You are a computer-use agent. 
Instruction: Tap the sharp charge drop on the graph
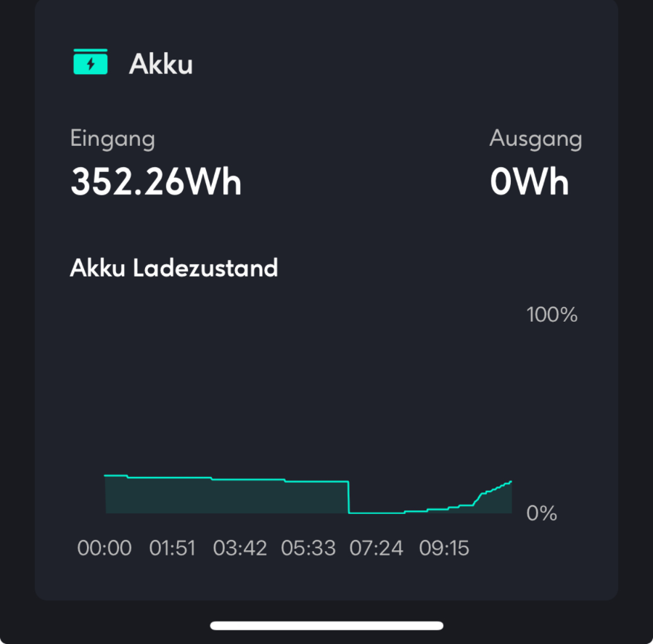click(348, 497)
